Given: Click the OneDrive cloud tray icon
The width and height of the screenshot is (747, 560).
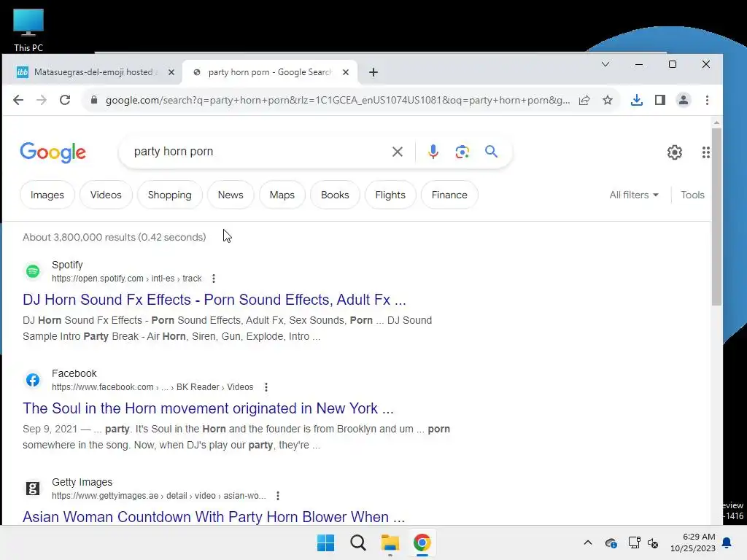Looking at the screenshot, I should pos(611,542).
